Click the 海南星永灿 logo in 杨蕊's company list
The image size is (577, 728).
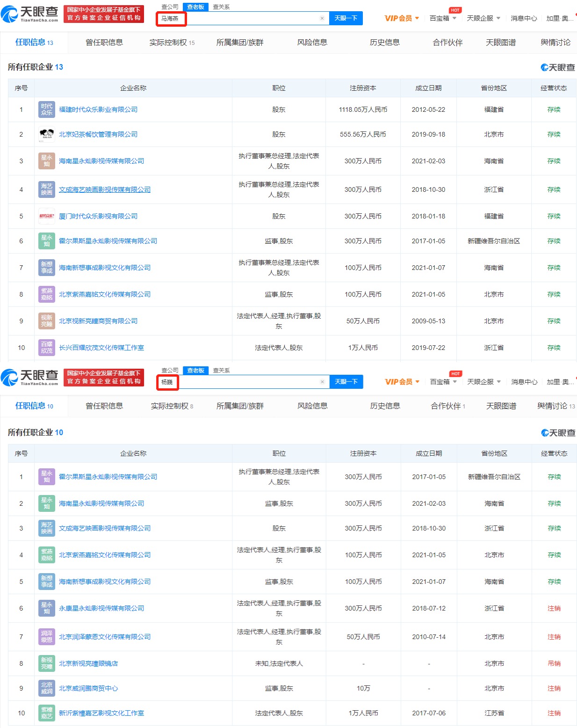(47, 503)
